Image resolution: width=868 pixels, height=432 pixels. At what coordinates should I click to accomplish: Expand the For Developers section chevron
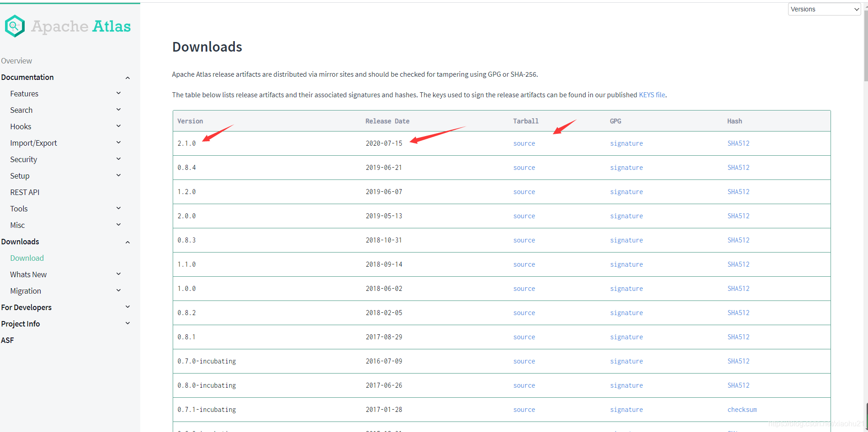pos(127,307)
